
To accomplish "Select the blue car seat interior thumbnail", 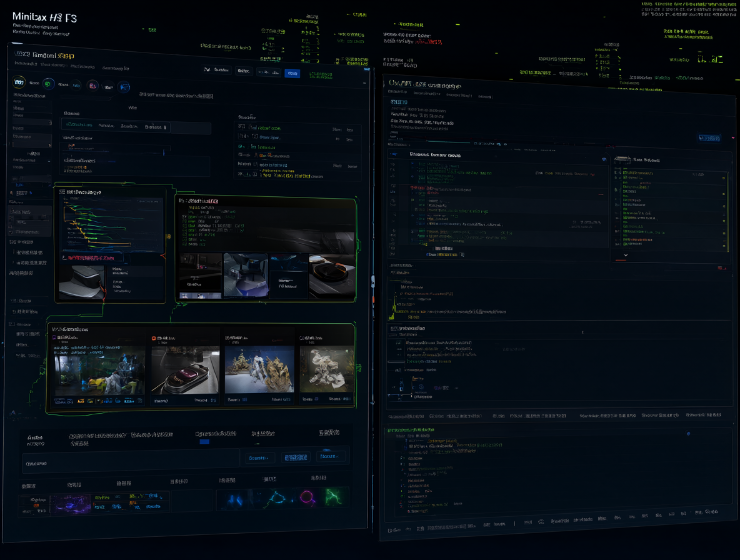I will click(246, 274).
